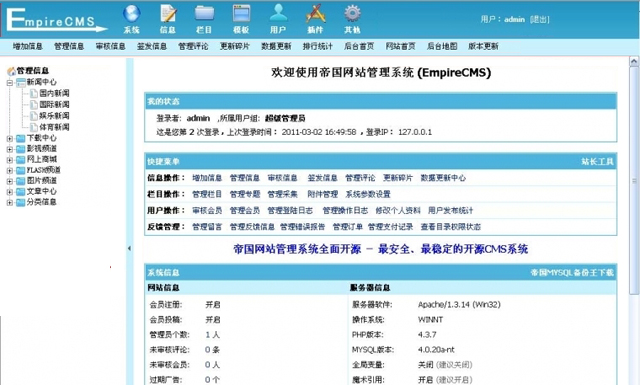The height and width of the screenshot is (385, 640).
Task: Click 管理登陆日志 in quick menu
Action: point(290,211)
